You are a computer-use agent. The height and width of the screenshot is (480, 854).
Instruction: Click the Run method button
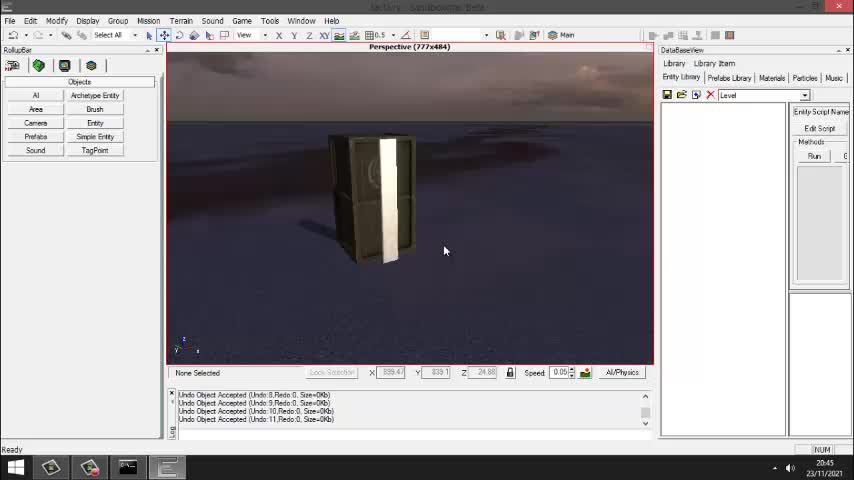(814, 156)
